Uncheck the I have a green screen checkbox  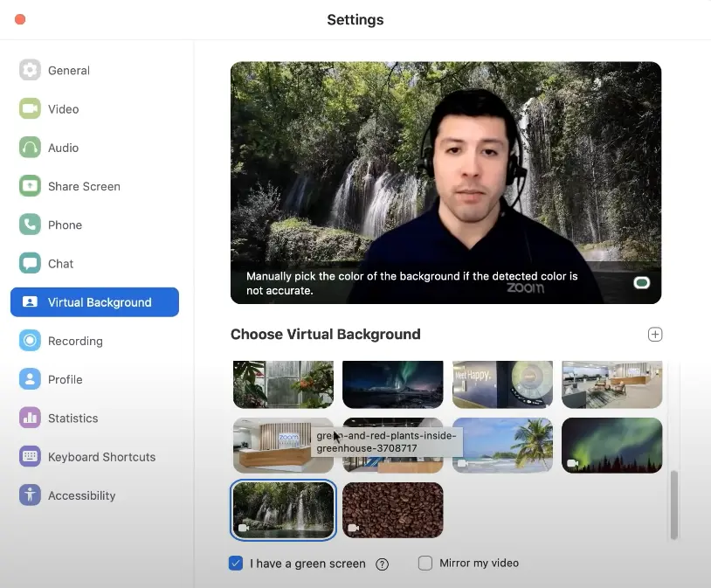click(x=236, y=564)
